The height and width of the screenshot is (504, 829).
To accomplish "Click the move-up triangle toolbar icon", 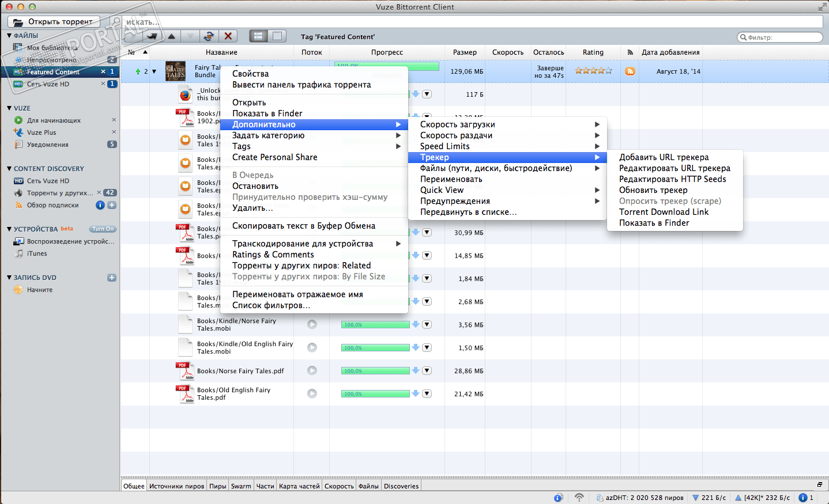I will point(171,36).
